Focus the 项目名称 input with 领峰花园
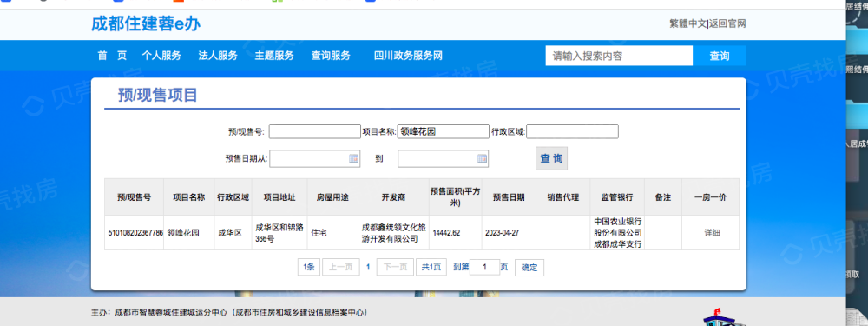Screen dimensions: 868x326 443,131
